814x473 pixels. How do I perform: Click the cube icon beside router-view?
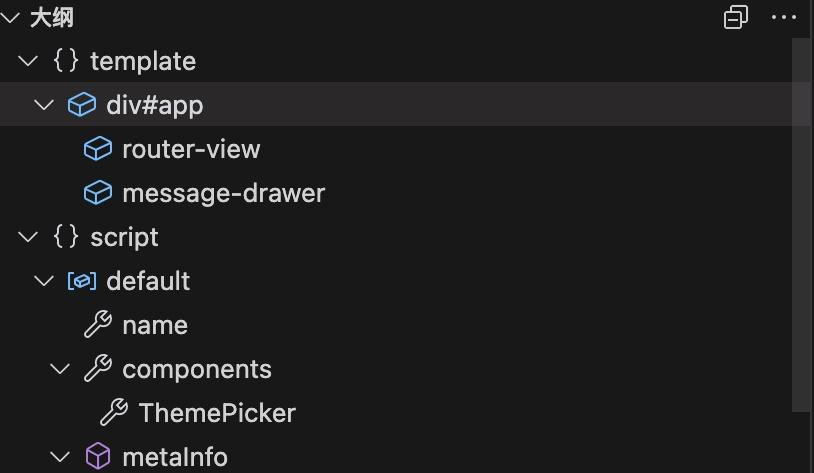tap(97, 149)
